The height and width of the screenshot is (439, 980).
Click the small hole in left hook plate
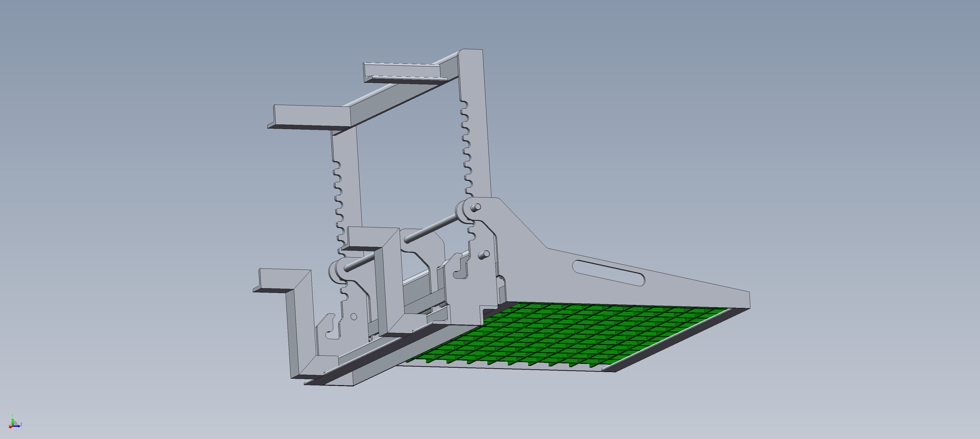click(353, 316)
